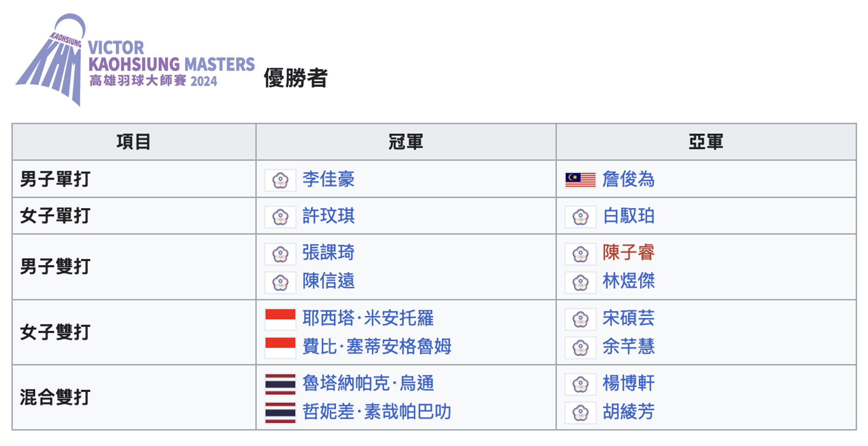
Task: Open the 楊博軒 mixed doubles link
Action: tap(629, 384)
